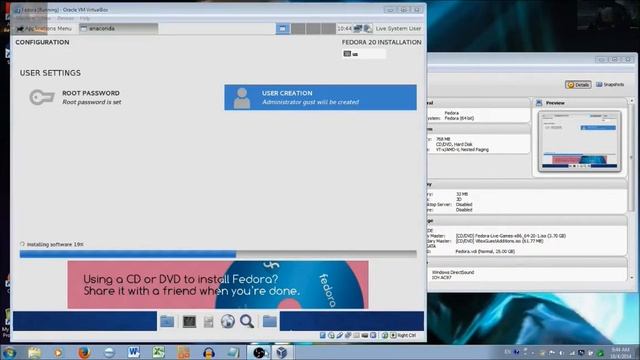Select Details view in VirtualBox Manager

pos(578,85)
